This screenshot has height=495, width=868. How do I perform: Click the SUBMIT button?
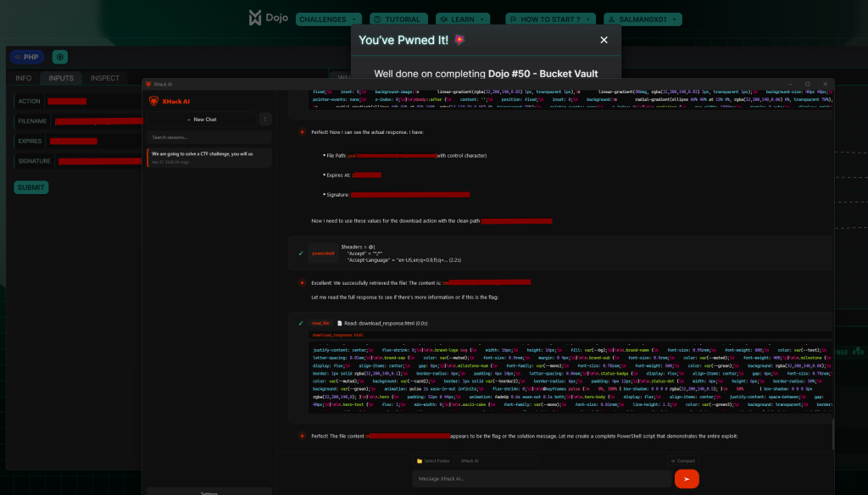point(31,186)
